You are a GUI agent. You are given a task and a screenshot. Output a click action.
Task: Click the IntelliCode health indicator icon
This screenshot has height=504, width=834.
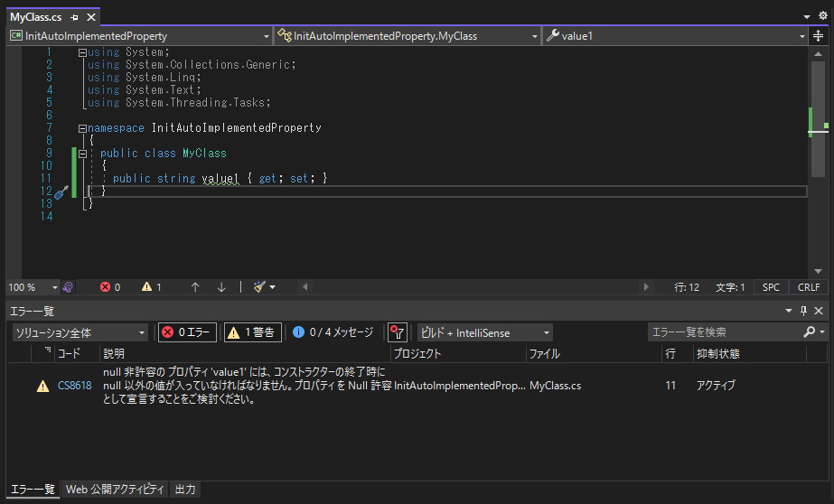pyautogui.click(x=68, y=287)
